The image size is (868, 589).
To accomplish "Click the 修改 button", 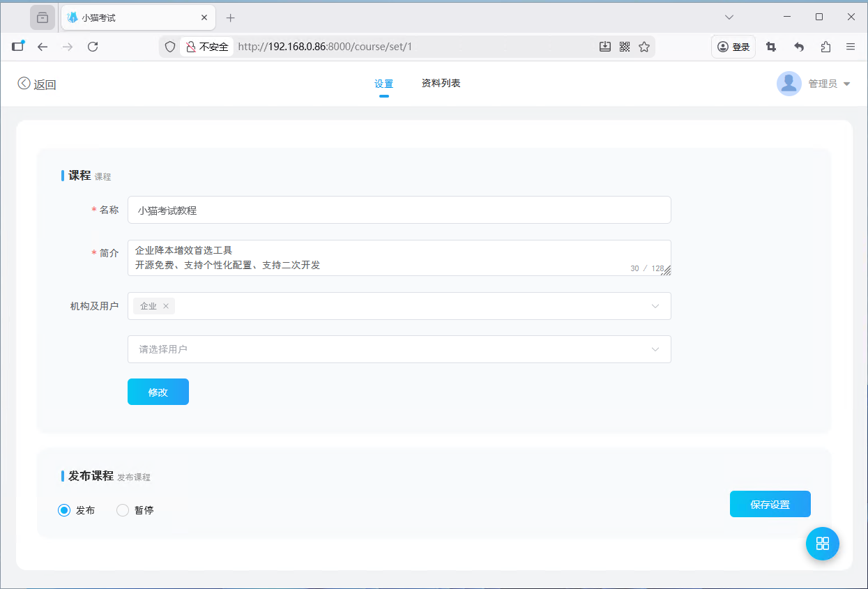I will pyautogui.click(x=158, y=392).
